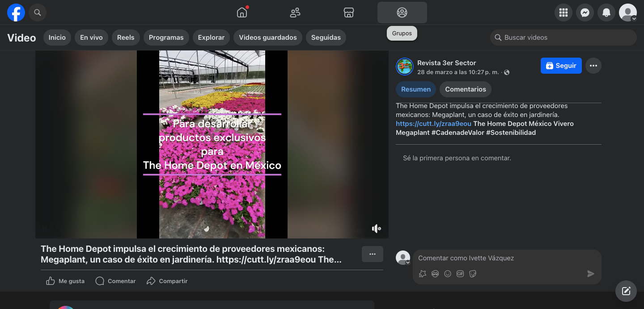644x309 pixels.
Task: Open video options below the player
Action: (373, 254)
